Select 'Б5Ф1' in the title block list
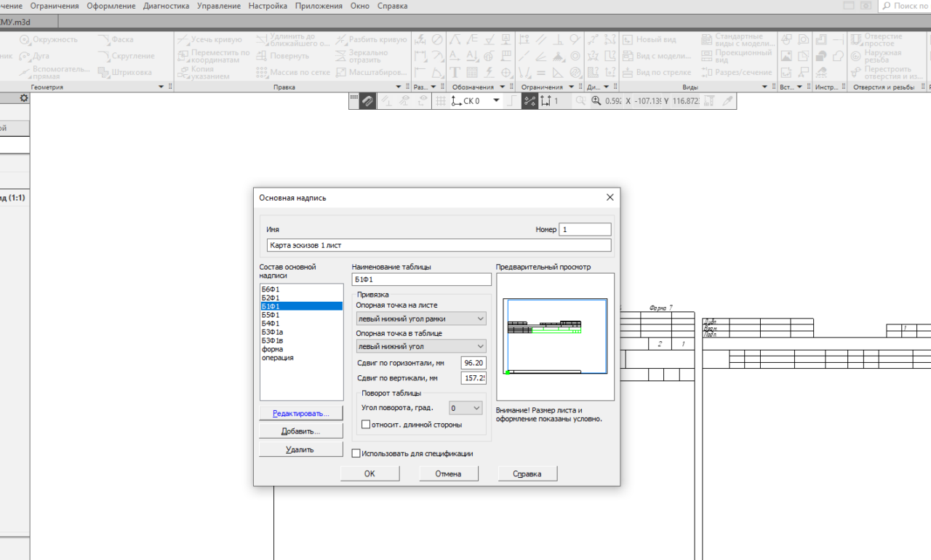 point(271,315)
